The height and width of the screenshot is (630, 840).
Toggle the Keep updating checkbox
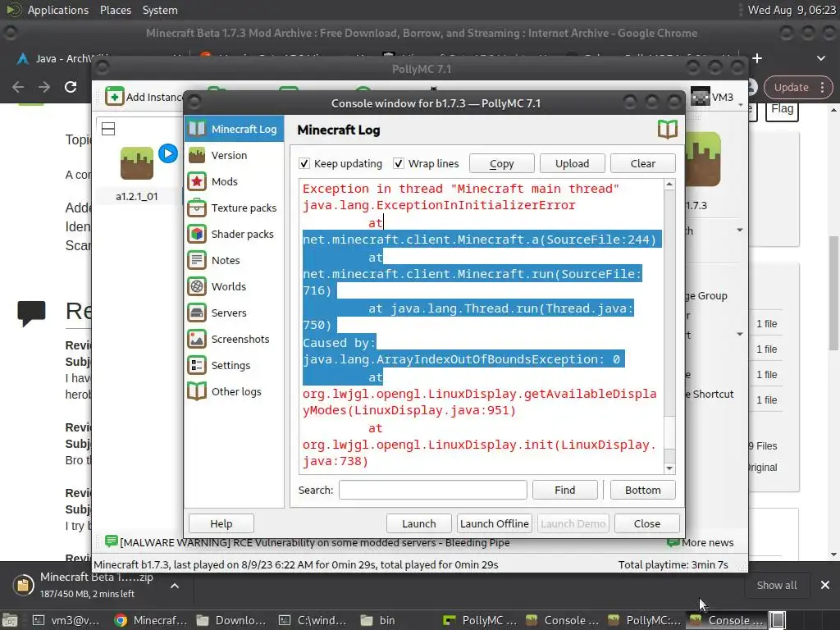click(304, 163)
